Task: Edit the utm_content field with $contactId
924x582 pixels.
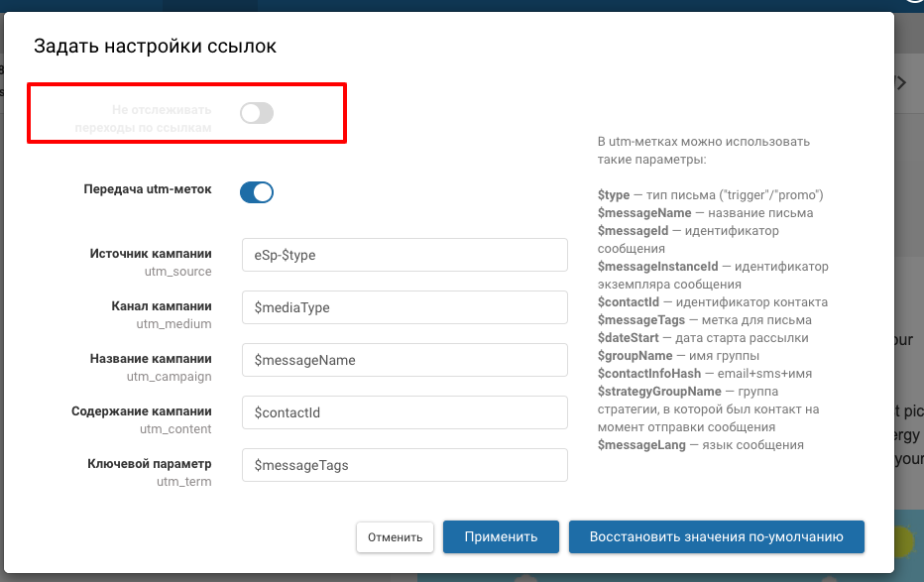Action: [x=404, y=412]
